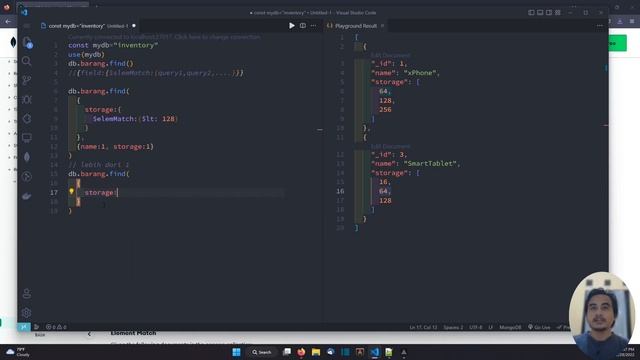Switch to the const mydb="inventory" editor tab
Viewport: 640px width, 360px height.
tap(88, 26)
